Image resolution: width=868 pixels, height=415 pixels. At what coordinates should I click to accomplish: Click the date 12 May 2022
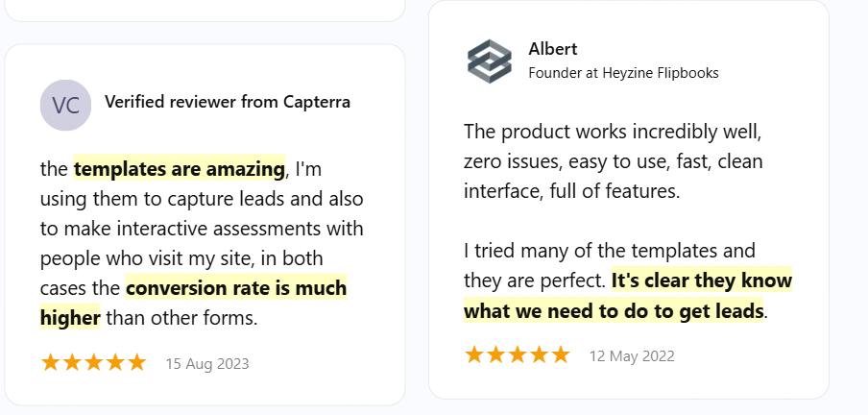coord(632,356)
